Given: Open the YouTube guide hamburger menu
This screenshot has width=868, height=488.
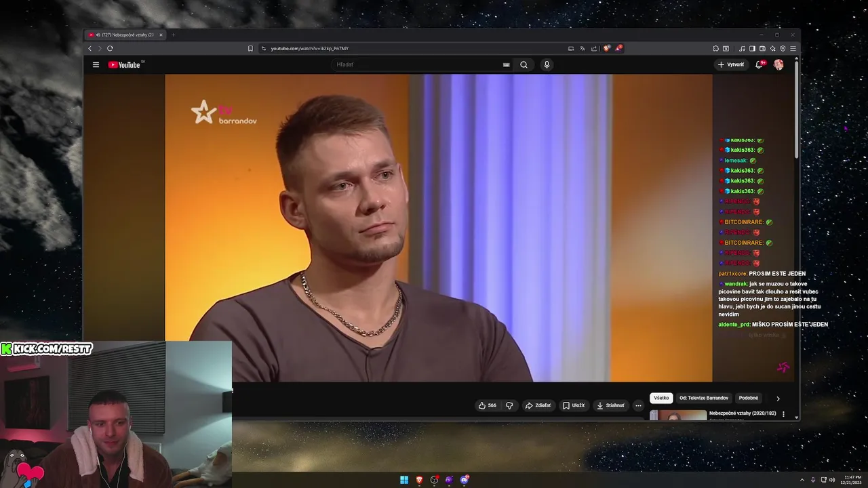Looking at the screenshot, I should click(96, 64).
